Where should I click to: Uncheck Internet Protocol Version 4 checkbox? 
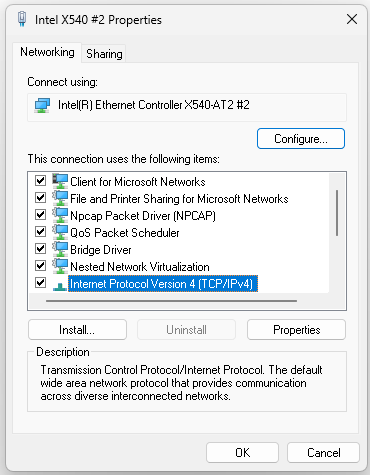41,283
